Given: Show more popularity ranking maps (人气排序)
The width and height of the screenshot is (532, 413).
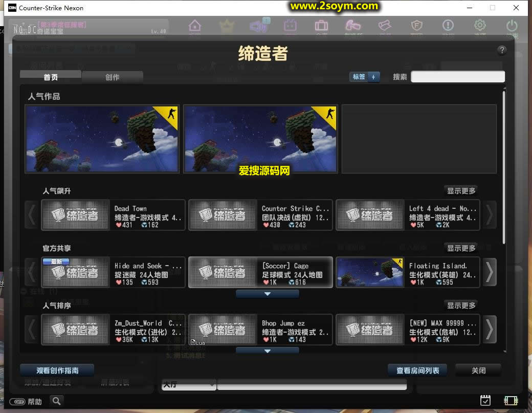Looking at the screenshot, I should click(461, 306).
